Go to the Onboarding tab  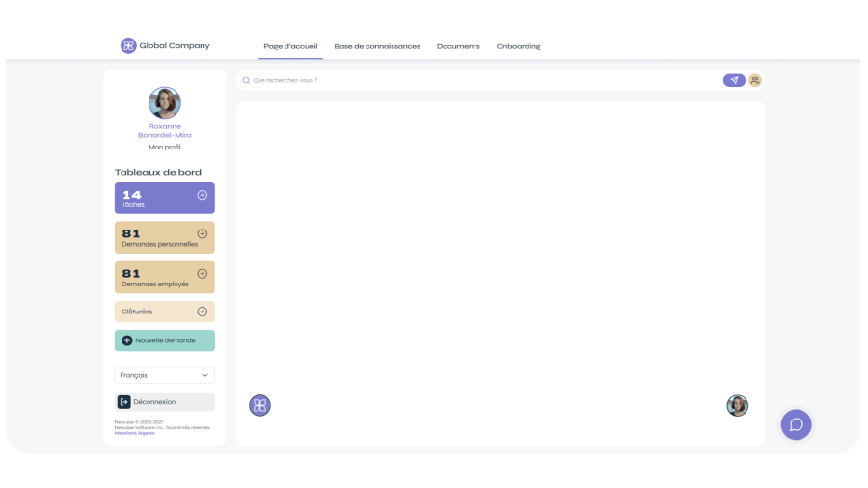point(518,46)
